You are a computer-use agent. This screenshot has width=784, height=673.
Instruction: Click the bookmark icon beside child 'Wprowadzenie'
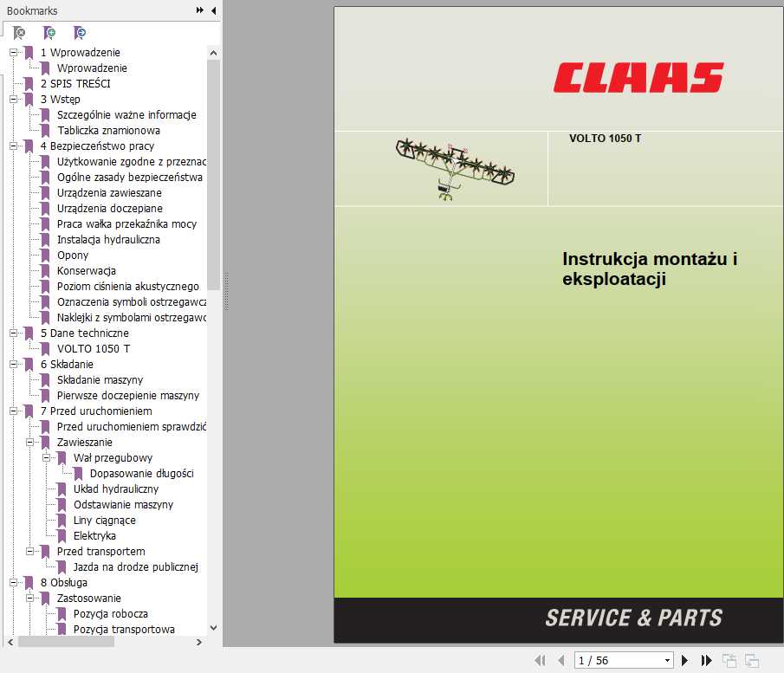pyautogui.click(x=45, y=68)
